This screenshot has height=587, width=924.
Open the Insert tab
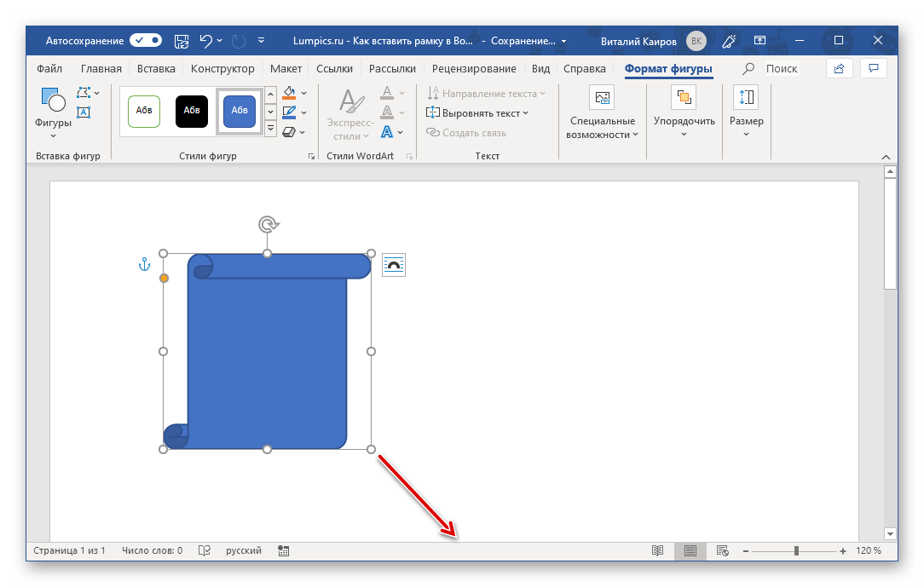[x=156, y=69]
